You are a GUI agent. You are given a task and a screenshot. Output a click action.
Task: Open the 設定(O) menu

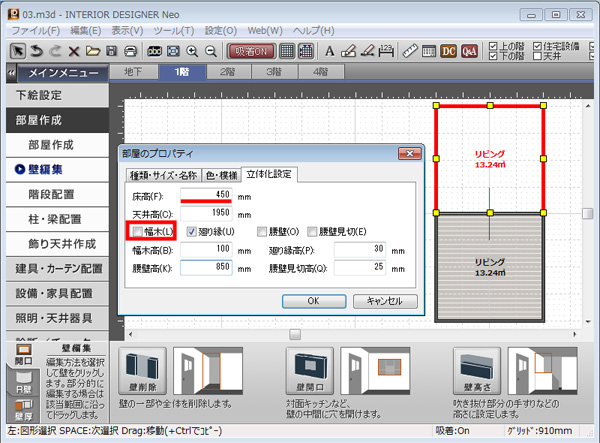pyautogui.click(x=221, y=31)
